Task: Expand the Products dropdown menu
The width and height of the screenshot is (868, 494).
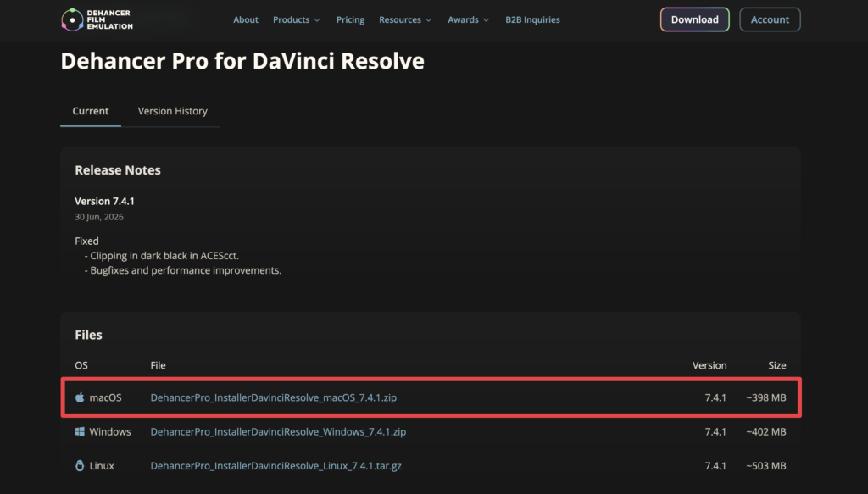Action: tap(296, 20)
